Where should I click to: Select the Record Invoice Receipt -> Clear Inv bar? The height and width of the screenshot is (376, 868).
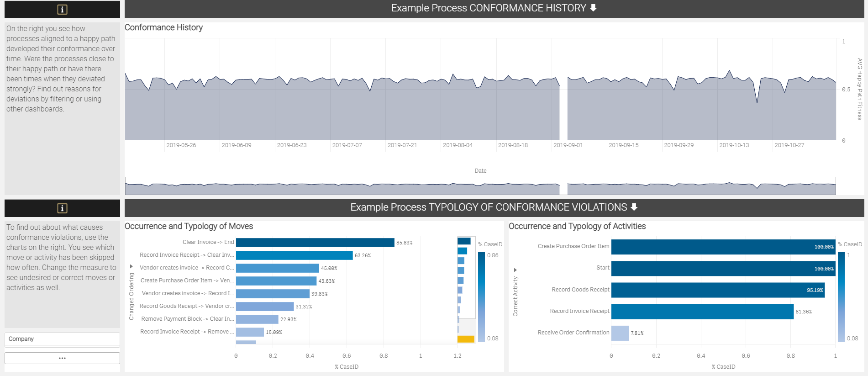(295, 255)
